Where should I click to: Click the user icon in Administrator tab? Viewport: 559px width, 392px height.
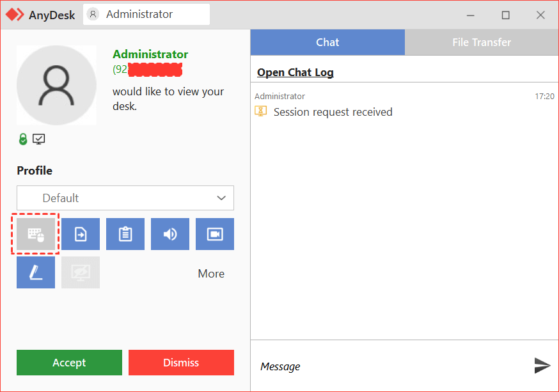tap(93, 14)
